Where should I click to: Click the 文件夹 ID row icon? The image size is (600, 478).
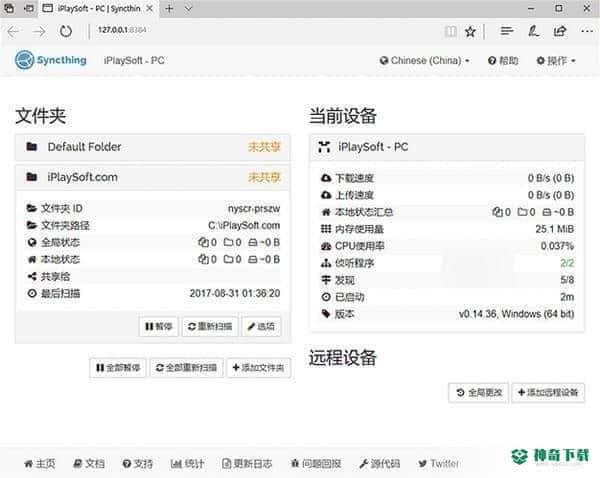pos(32,209)
